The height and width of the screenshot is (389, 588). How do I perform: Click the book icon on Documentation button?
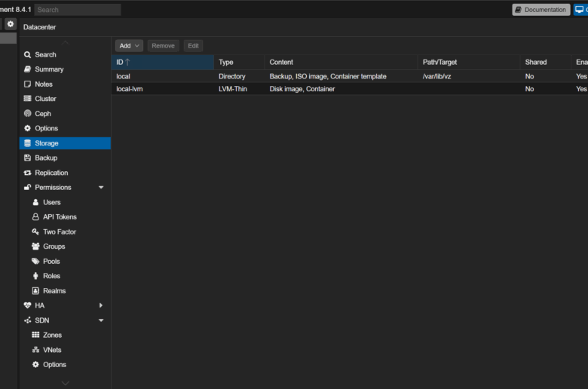click(x=518, y=10)
